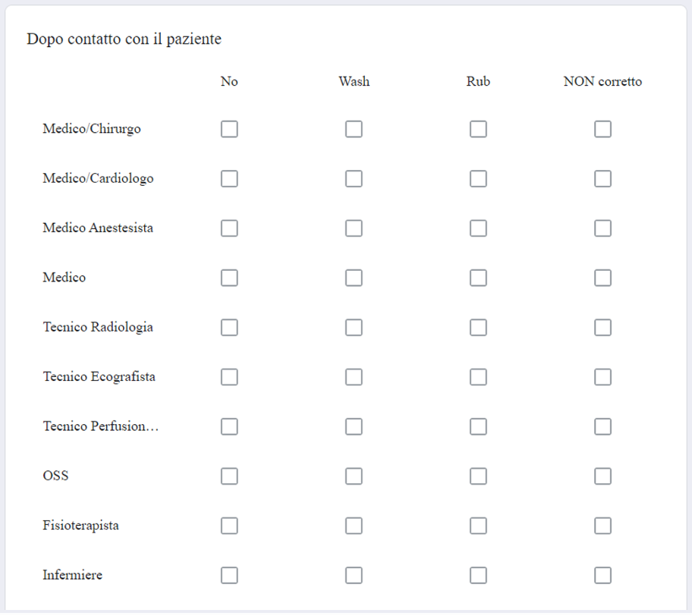Select Rub for Medico Anestesista
The height and width of the screenshot is (616, 692).
[478, 228]
